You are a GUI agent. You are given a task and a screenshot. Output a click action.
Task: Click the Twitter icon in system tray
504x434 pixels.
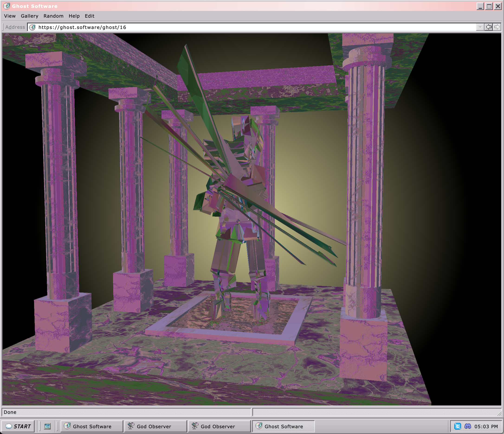[458, 426]
